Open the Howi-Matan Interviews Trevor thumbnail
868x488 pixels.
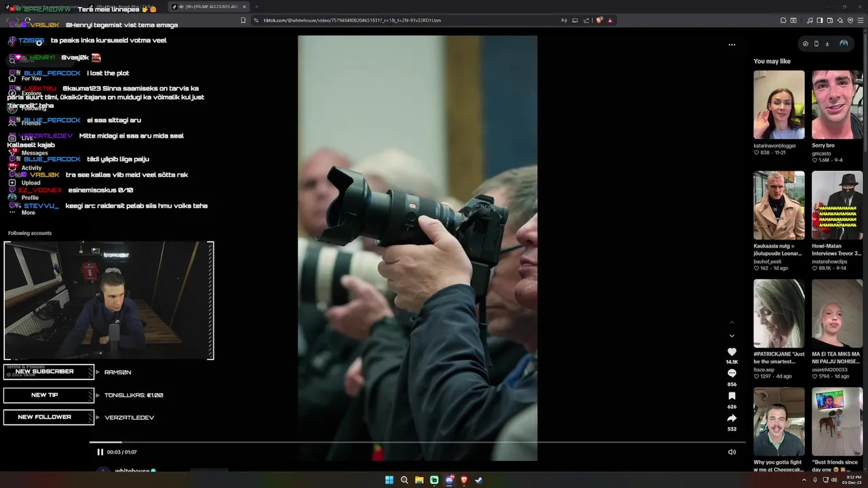tap(837, 205)
